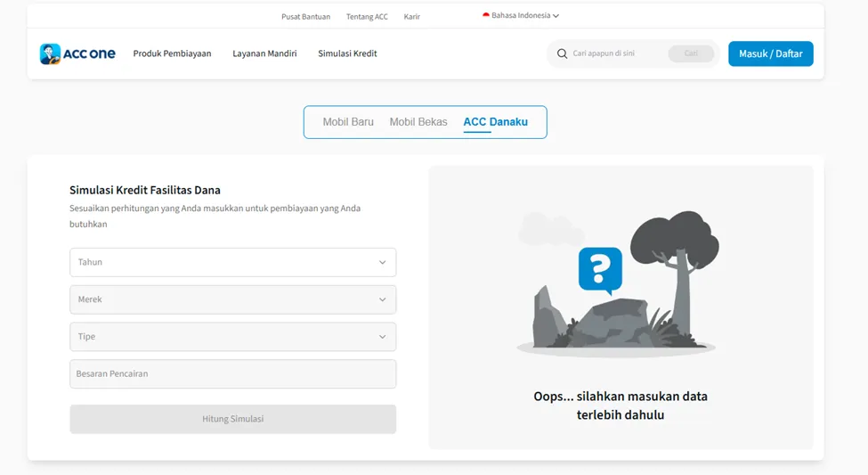This screenshot has width=868, height=475.
Task: Open the Layanan Mandiri menu
Action: pos(264,53)
